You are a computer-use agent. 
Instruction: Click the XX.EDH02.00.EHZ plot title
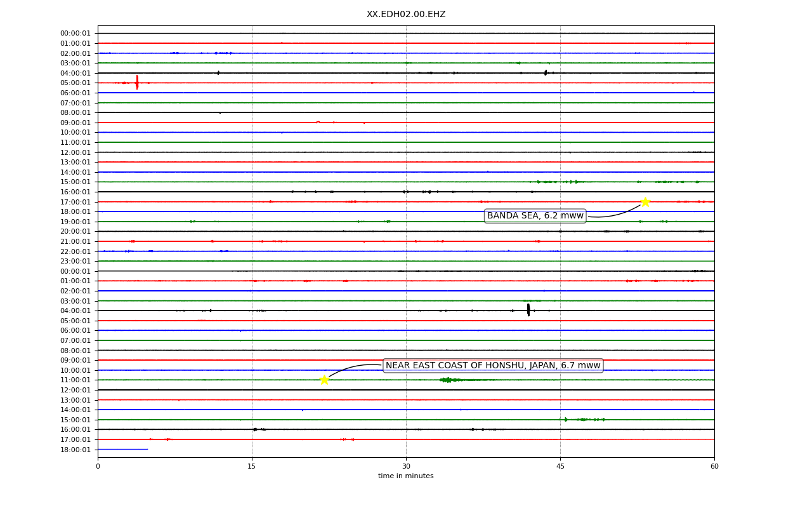click(x=406, y=14)
